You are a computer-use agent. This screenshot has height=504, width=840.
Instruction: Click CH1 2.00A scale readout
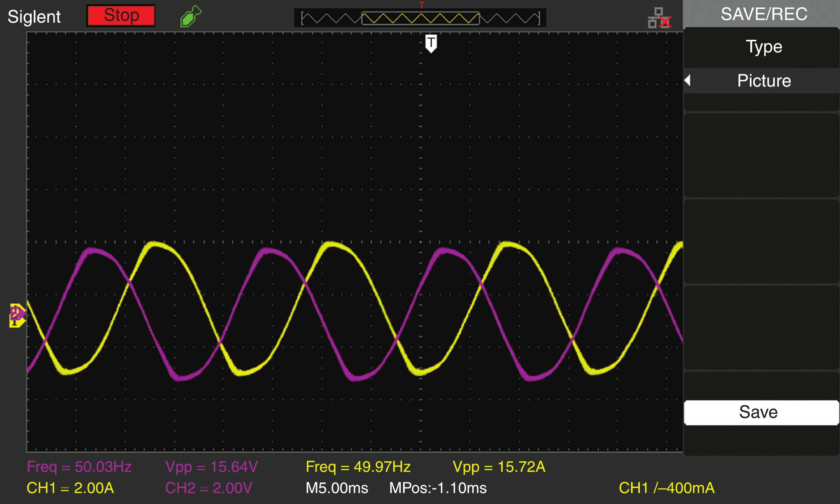(x=70, y=488)
